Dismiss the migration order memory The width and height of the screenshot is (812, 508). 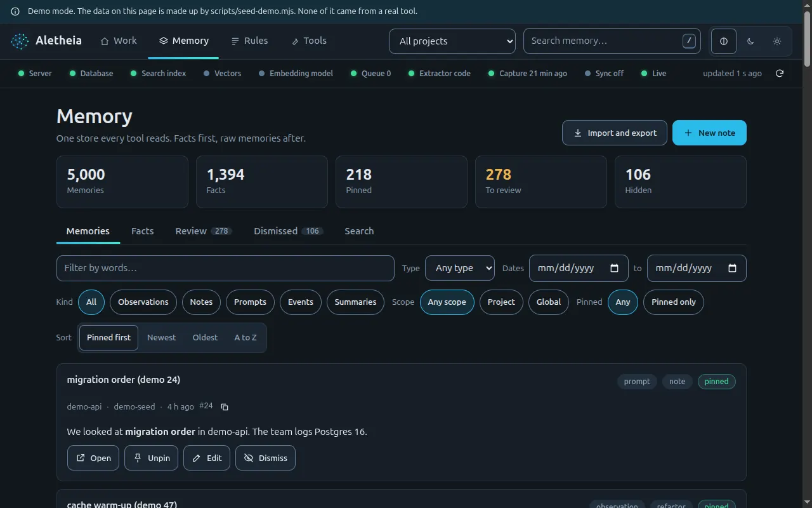click(x=265, y=458)
